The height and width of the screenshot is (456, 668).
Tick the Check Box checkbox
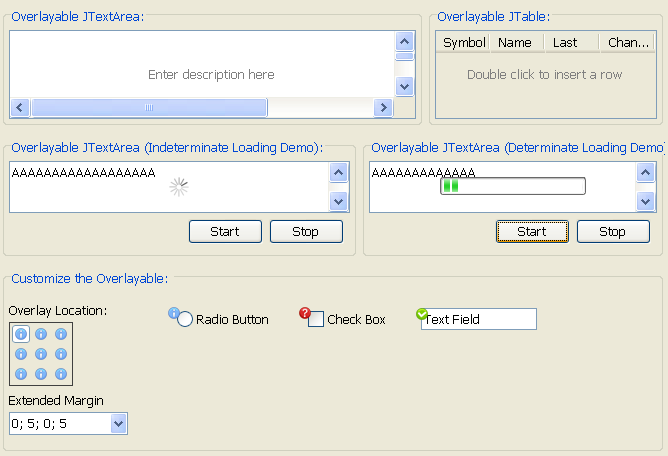coord(316,320)
